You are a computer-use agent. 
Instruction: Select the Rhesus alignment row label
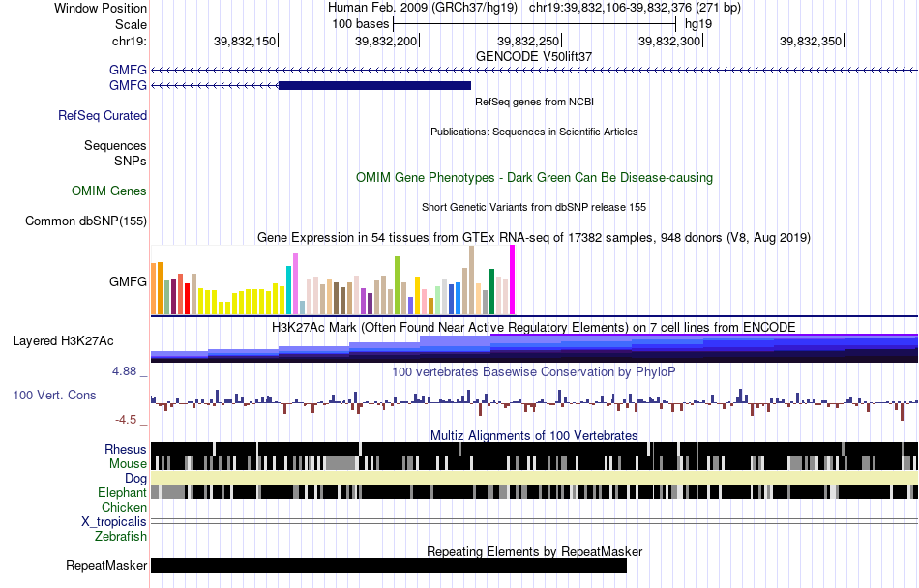pyautogui.click(x=126, y=449)
